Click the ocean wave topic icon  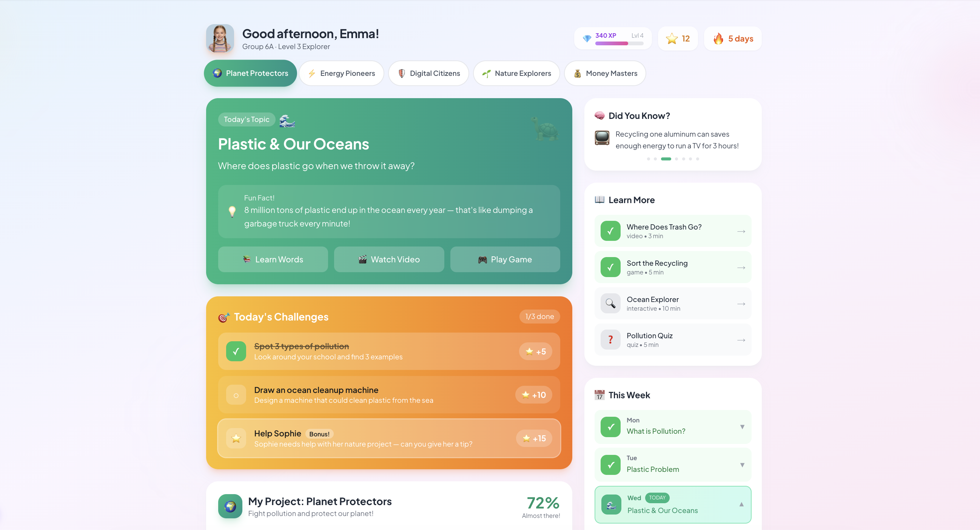pos(287,120)
